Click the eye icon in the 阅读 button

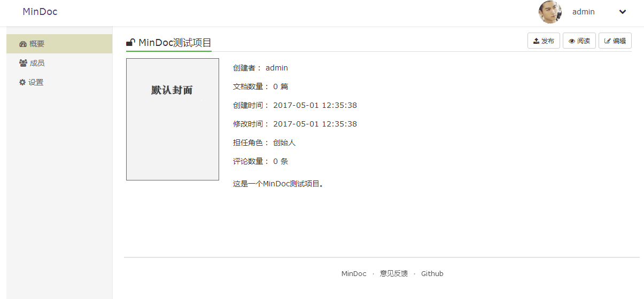572,41
